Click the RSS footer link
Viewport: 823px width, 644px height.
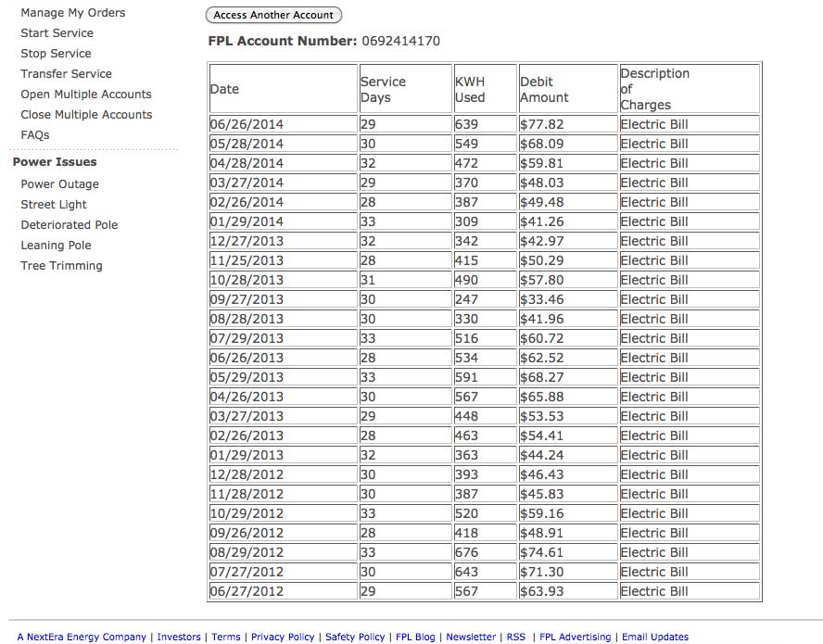click(x=515, y=637)
